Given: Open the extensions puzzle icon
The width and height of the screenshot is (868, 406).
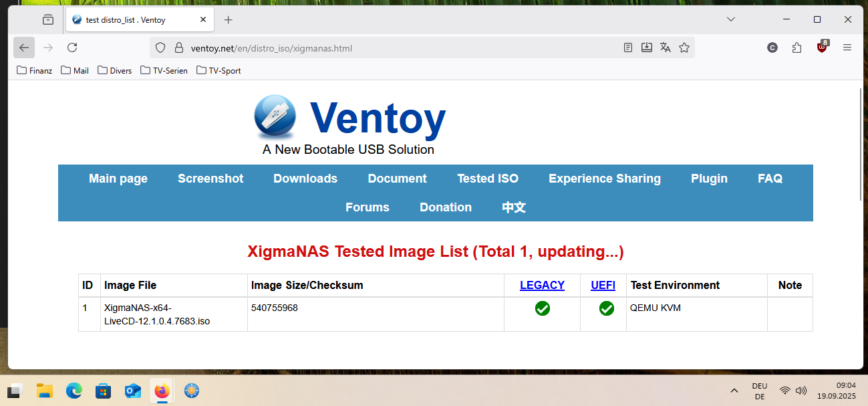Looking at the screenshot, I should coord(797,47).
